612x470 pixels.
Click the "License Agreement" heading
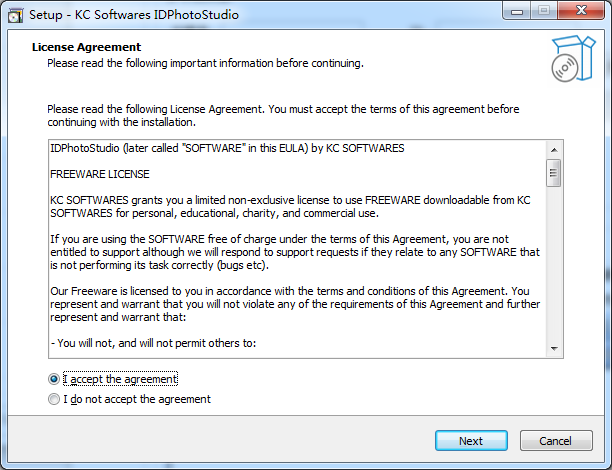87,47
